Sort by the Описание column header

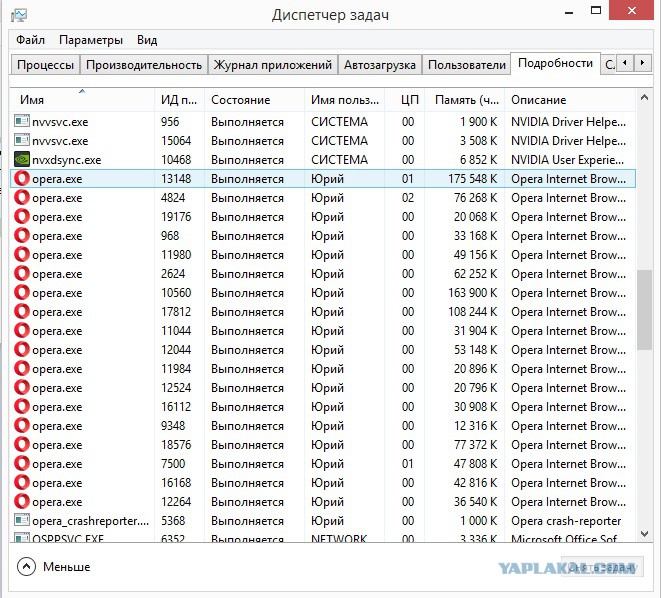(x=570, y=100)
